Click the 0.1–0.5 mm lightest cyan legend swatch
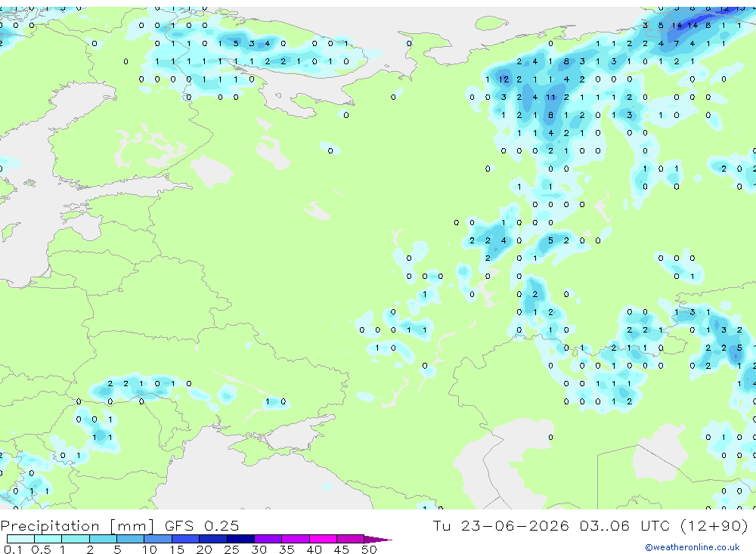 point(20,539)
